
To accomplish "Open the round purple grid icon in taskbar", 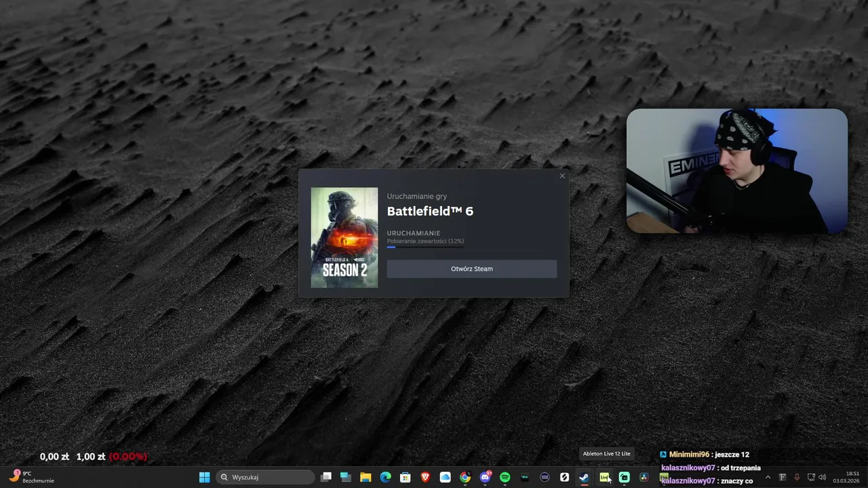I will [x=545, y=477].
